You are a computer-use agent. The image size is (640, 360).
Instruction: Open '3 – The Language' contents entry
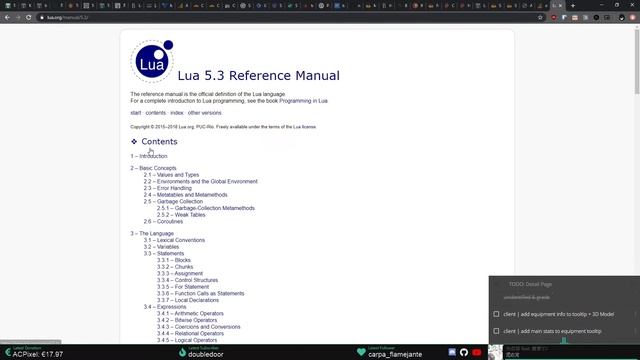152,233
